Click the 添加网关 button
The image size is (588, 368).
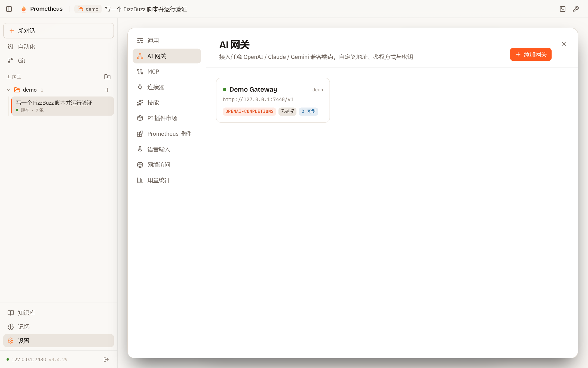pyautogui.click(x=531, y=55)
